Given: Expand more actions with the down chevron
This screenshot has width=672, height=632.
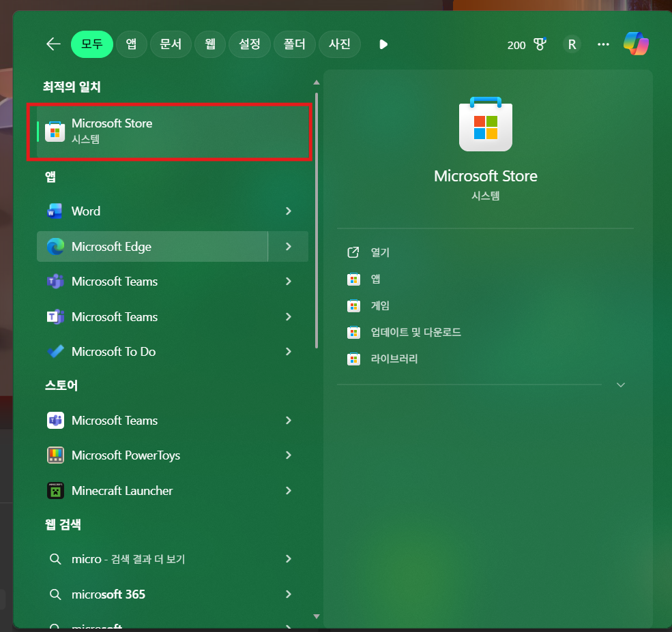Looking at the screenshot, I should click(620, 385).
